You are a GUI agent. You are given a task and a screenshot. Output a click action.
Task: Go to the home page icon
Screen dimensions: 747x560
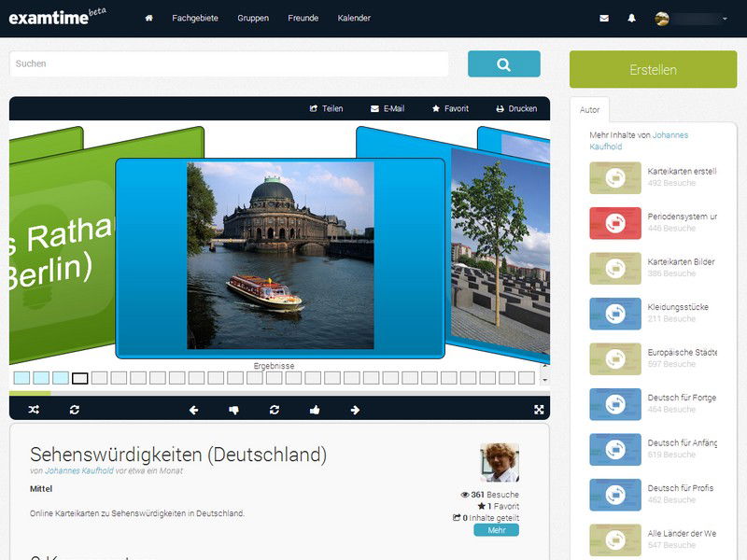click(149, 18)
